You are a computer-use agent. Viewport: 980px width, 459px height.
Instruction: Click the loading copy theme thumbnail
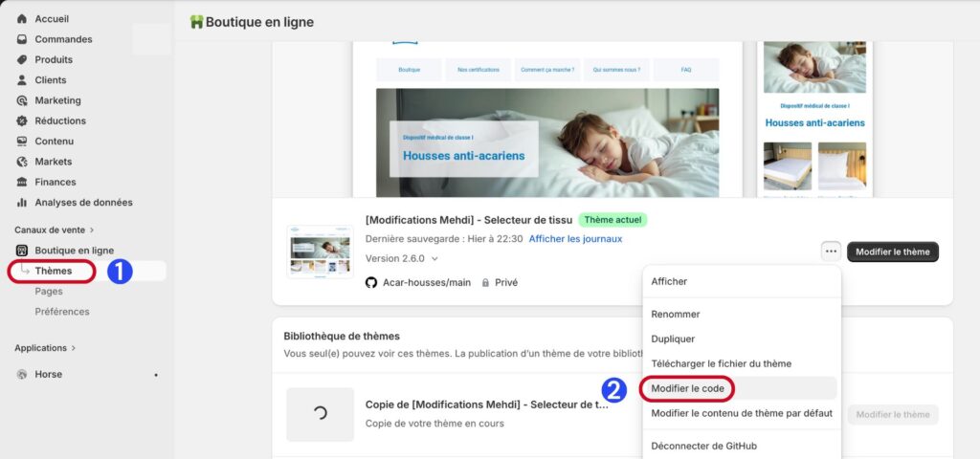pos(320,415)
